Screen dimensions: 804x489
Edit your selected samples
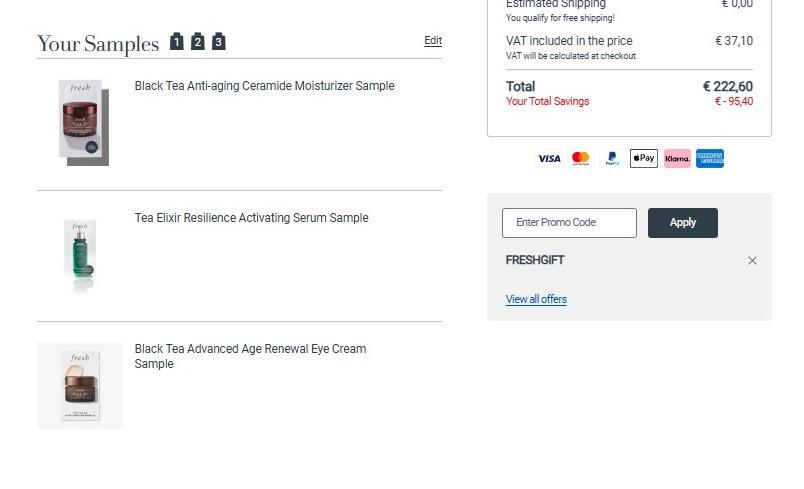[x=433, y=40]
